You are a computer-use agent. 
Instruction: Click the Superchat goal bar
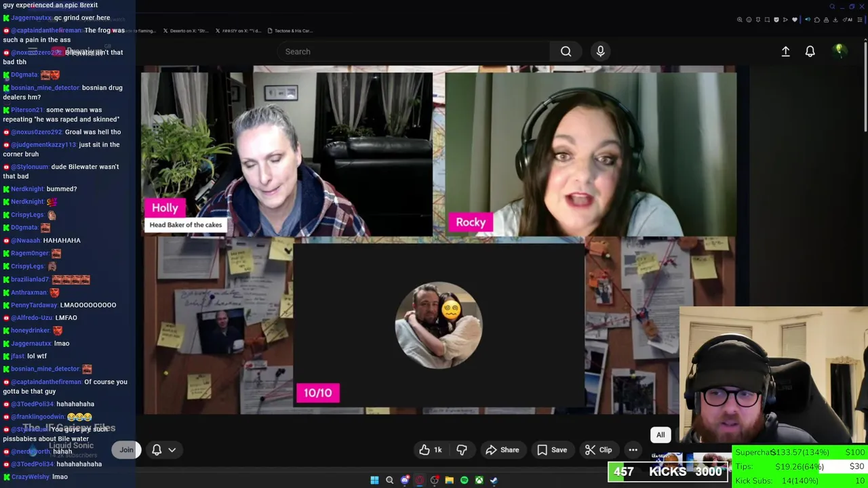(x=800, y=453)
